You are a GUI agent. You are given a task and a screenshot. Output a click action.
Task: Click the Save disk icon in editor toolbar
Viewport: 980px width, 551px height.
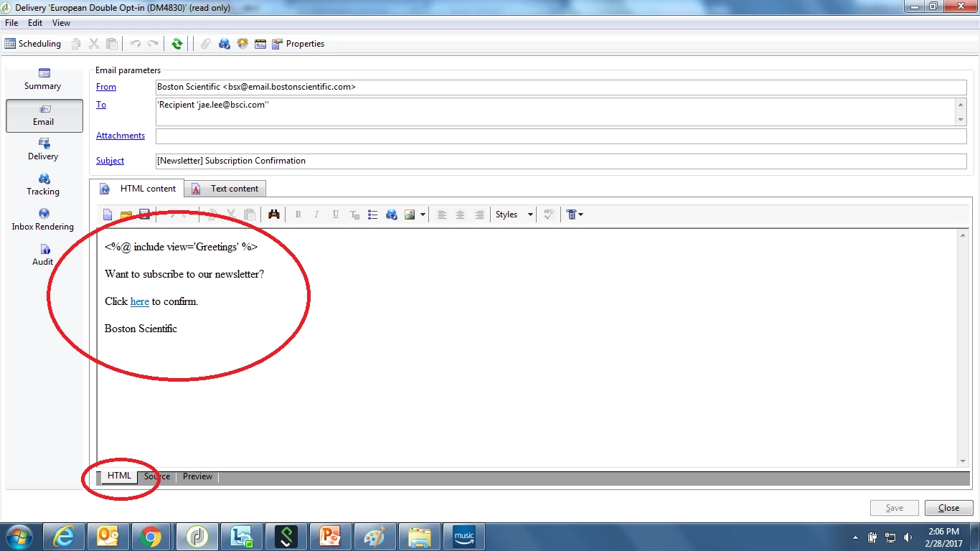pos(144,215)
